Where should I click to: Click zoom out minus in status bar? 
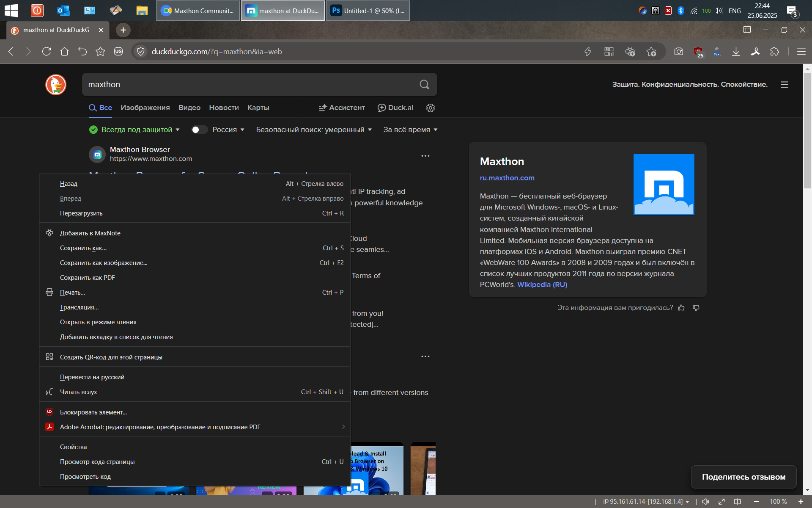pyautogui.click(x=757, y=502)
